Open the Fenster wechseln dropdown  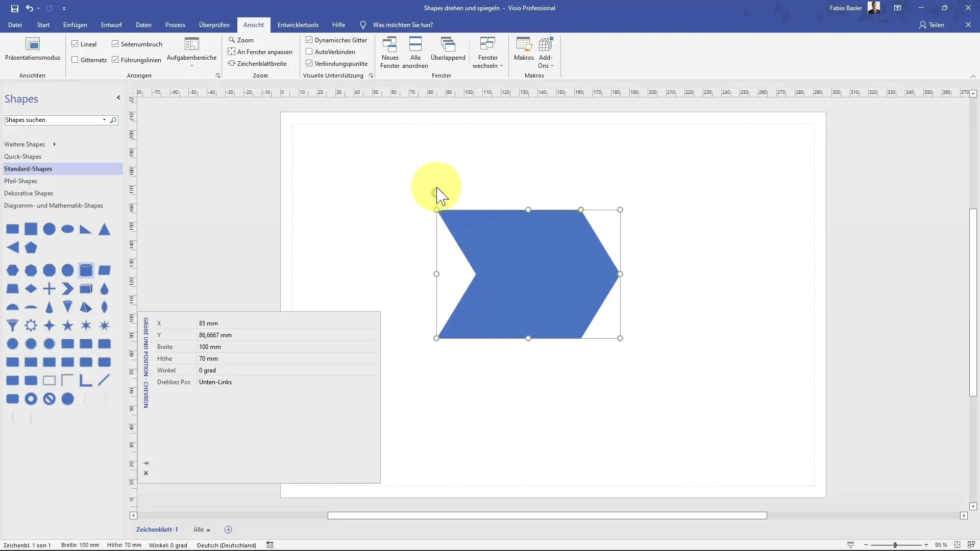click(x=488, y=52)
